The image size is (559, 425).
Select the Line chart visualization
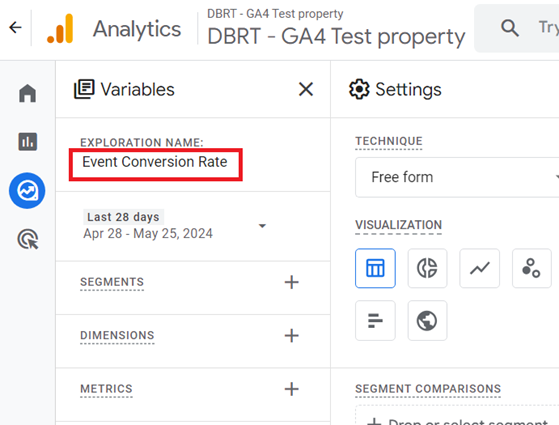click(x=479, y=268)
